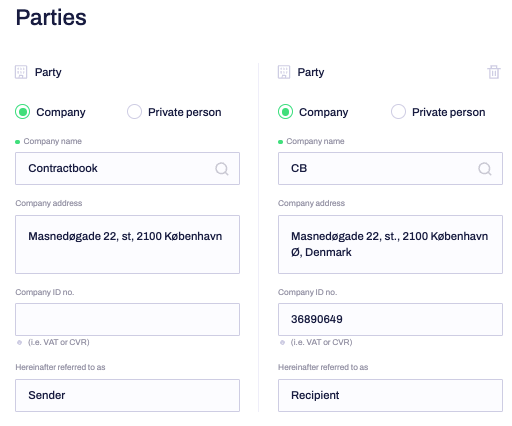The height and width of the screenshot is (426, 512).
Task: Click the search icon in Contractbook company name field
Action: (222, 169)
